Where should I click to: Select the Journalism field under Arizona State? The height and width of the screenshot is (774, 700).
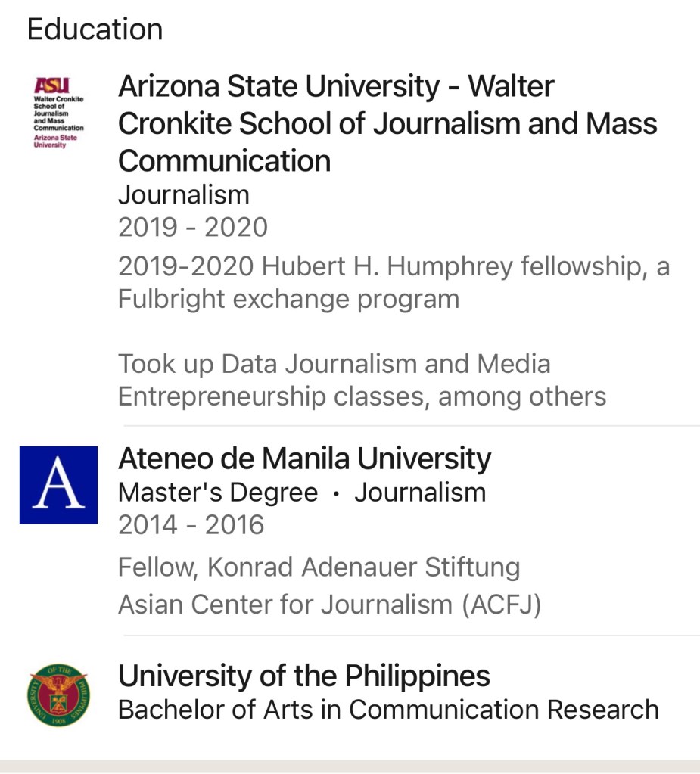pos(183,194)
